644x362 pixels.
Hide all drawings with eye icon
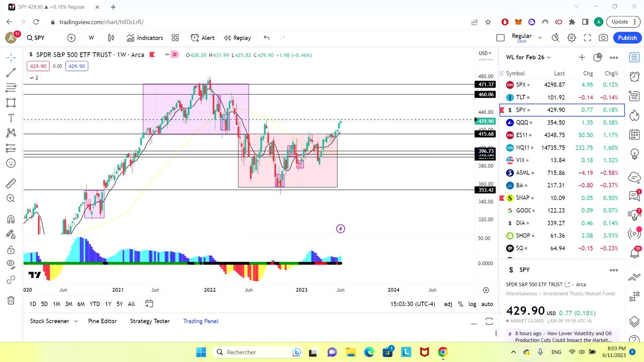click(11, 264)
